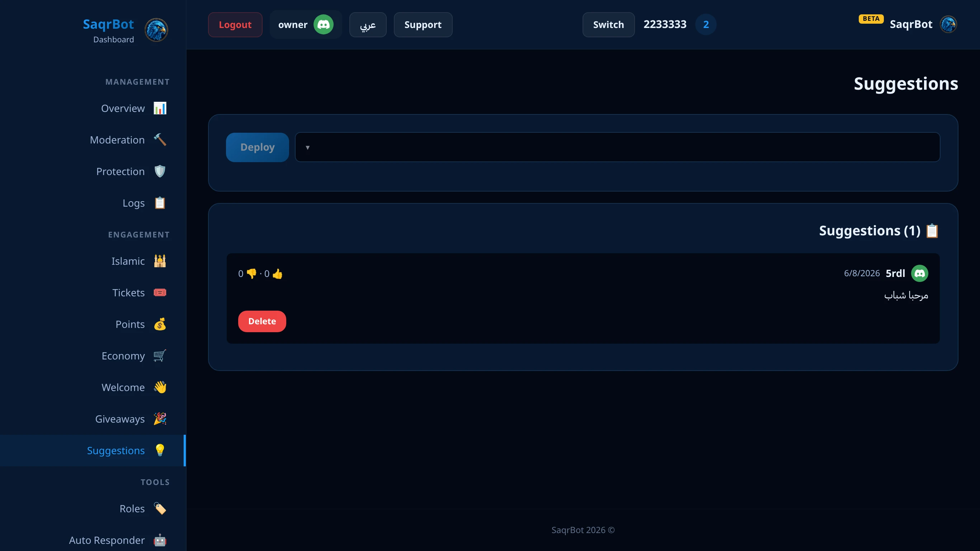The width and height of the screenshot is (980, 551).
Task: Click the Auto Responder robot icon
Action: pyautogui.click(x=160, y=540)
